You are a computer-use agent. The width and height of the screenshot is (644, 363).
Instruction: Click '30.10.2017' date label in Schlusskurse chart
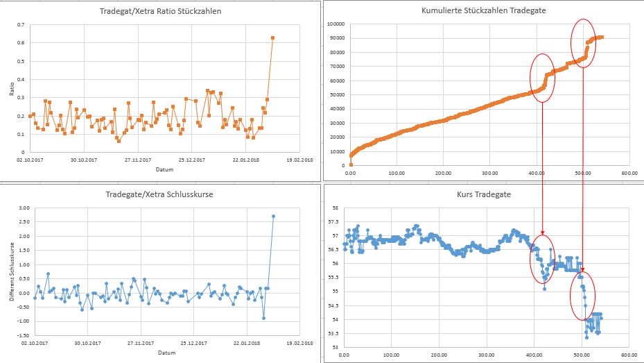[x=88, y=344]
